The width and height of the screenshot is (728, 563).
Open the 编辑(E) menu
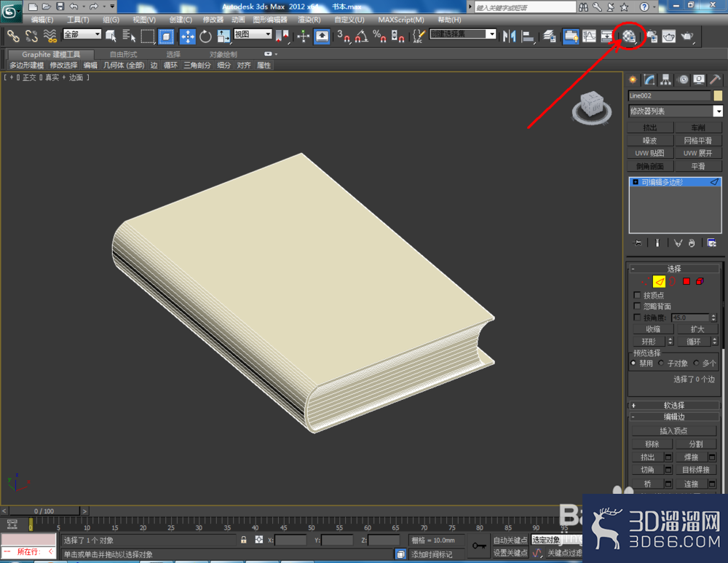tap(41, 20)
